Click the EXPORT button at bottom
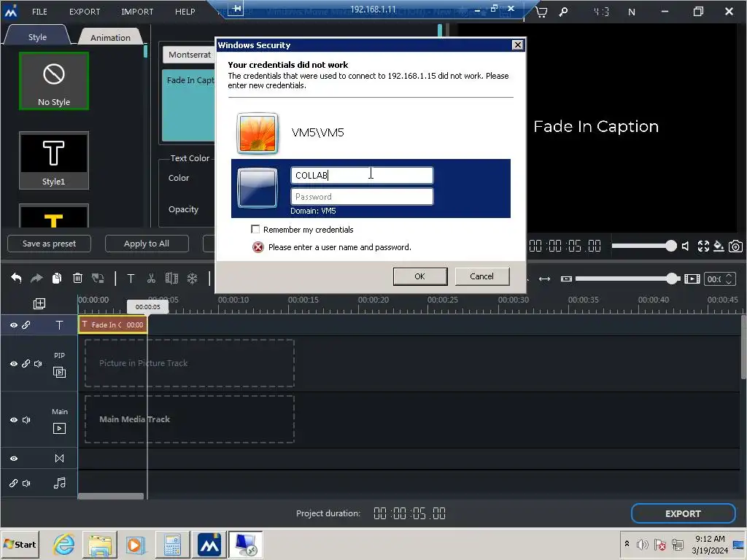 (x=683, y=514)
